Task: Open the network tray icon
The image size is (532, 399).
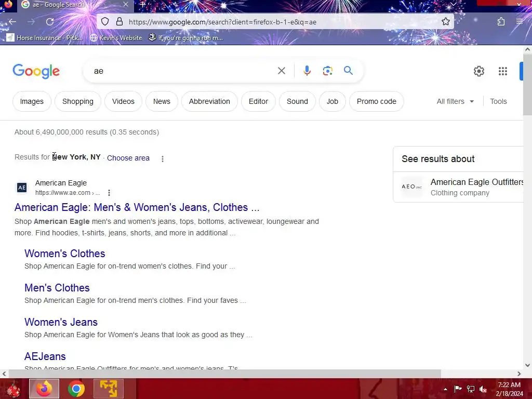Action: click(x=471, y=389)
